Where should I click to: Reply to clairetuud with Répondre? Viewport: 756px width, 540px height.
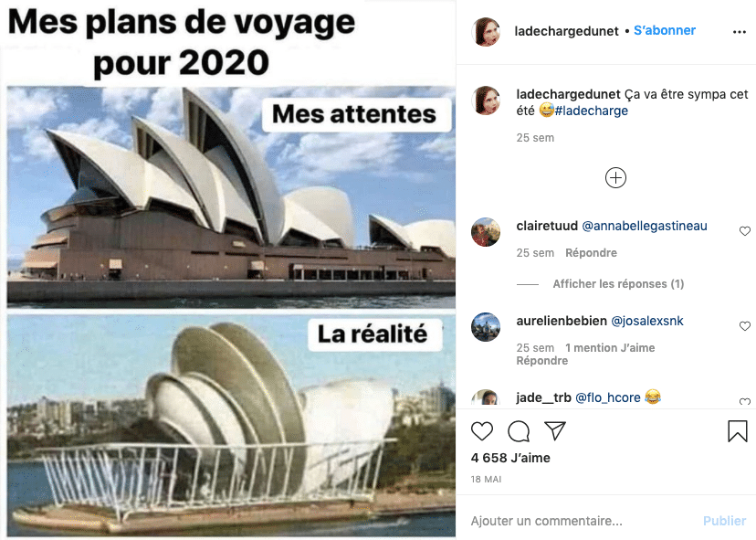point(591,252)
